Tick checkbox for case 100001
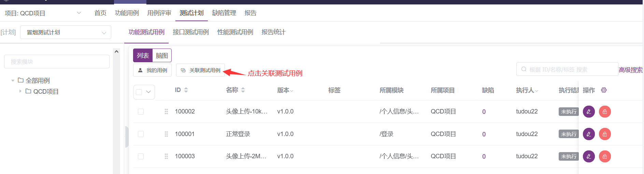This screenshot has width=644, height=174. tap(141, 134)
